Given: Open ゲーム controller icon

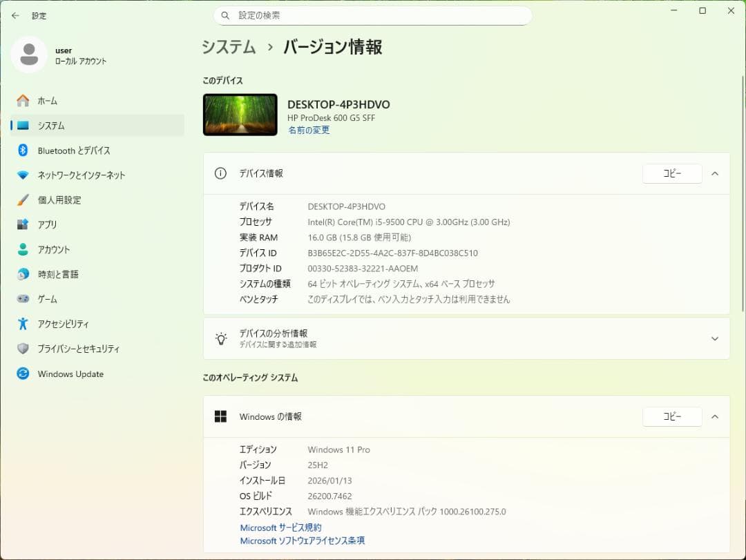Looking at the screenshot, I should coord(23,300).
